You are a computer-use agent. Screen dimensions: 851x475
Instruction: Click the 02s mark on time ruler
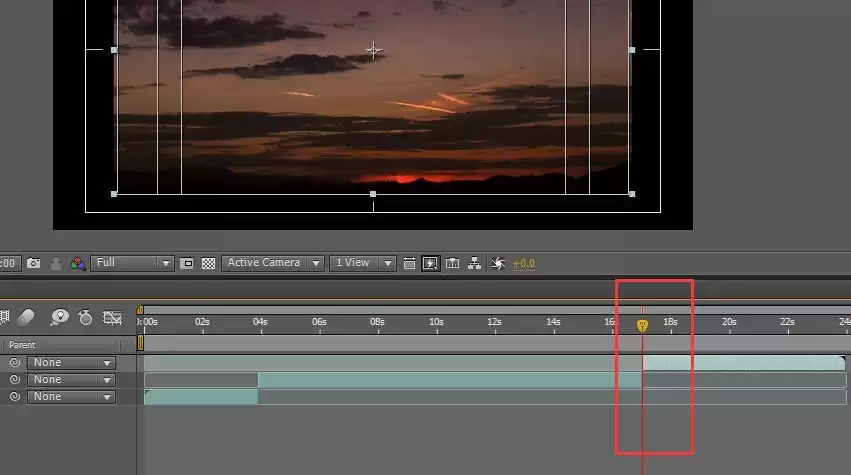click(x=202, y=322)
